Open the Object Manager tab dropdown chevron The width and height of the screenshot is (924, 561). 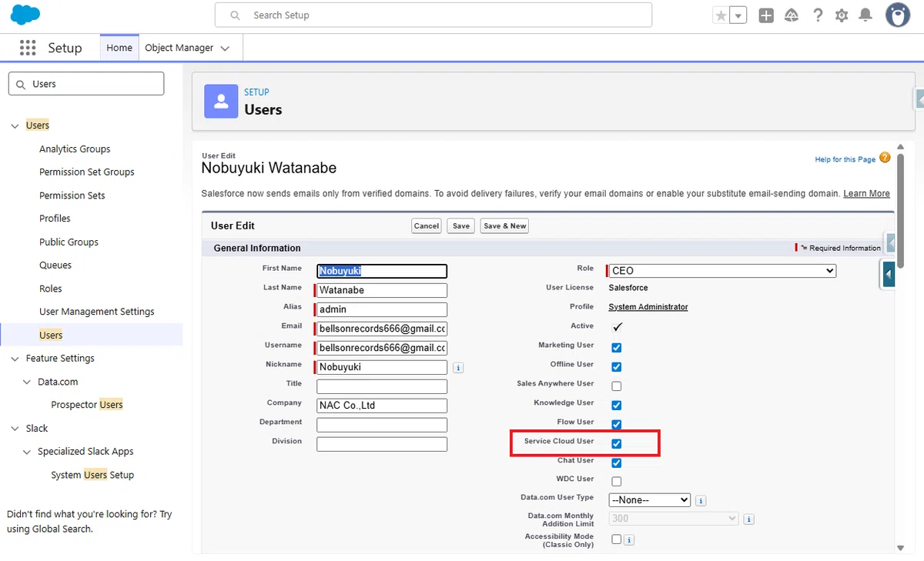click(x=225, y=48)
